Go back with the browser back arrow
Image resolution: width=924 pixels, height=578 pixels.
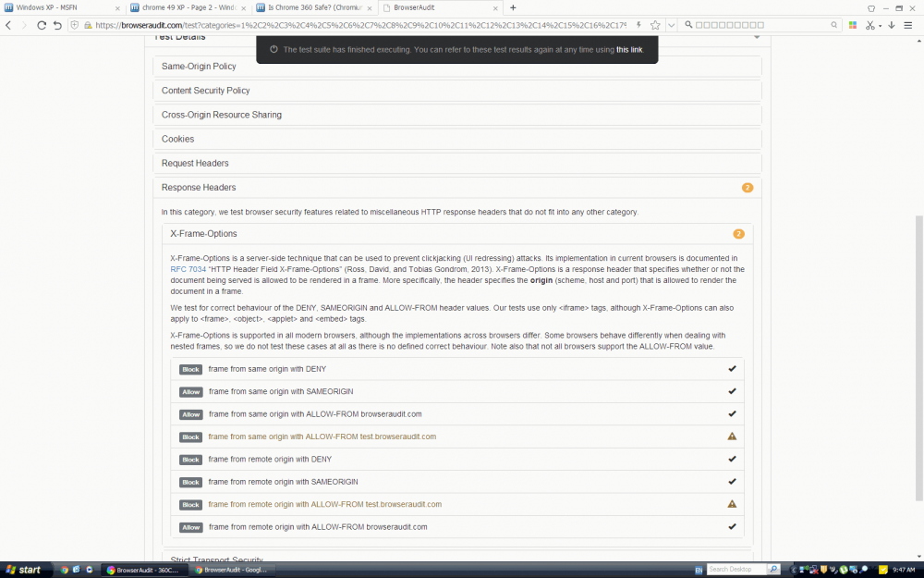click(8, 25)
